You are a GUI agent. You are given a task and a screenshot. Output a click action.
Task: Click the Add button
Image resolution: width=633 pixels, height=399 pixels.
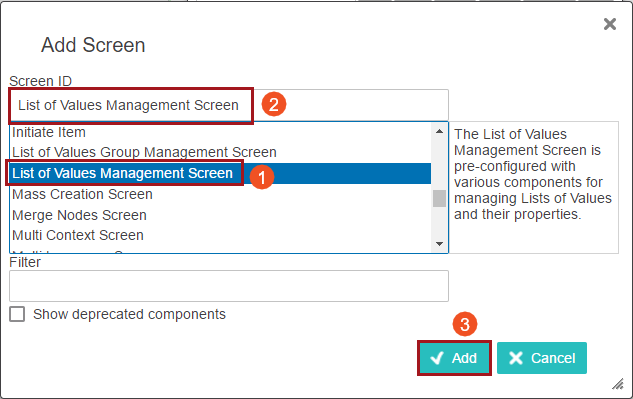454,358
